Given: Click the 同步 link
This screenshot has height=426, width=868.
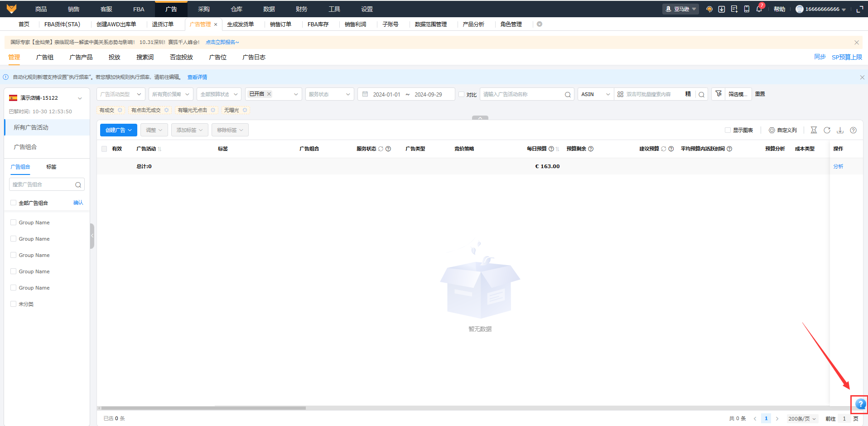Looking at the screenshot, I should click(820, 57).
